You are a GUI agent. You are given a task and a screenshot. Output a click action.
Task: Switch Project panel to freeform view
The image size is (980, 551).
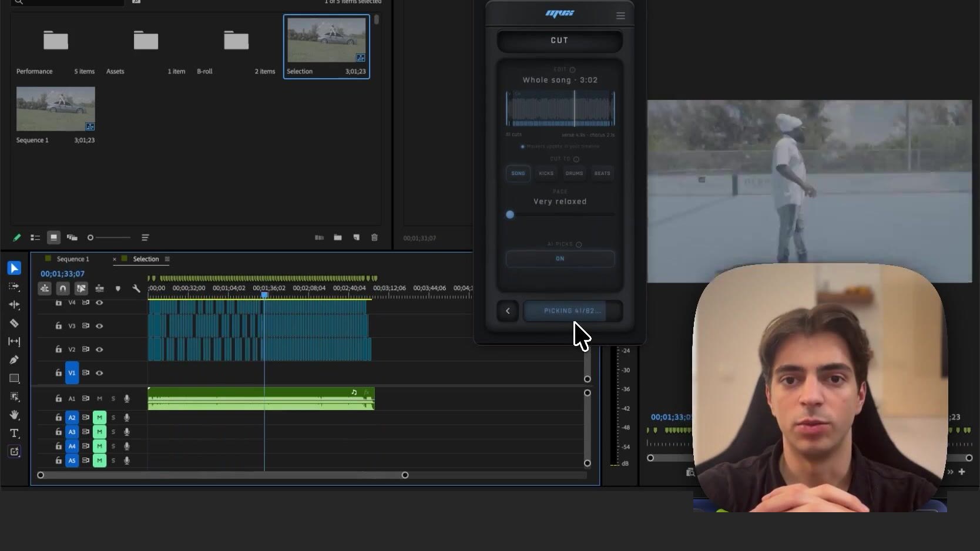[72, 237]
